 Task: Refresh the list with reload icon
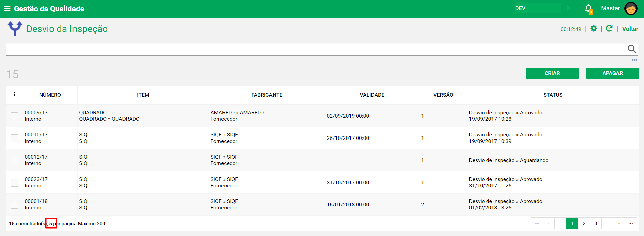609,29
